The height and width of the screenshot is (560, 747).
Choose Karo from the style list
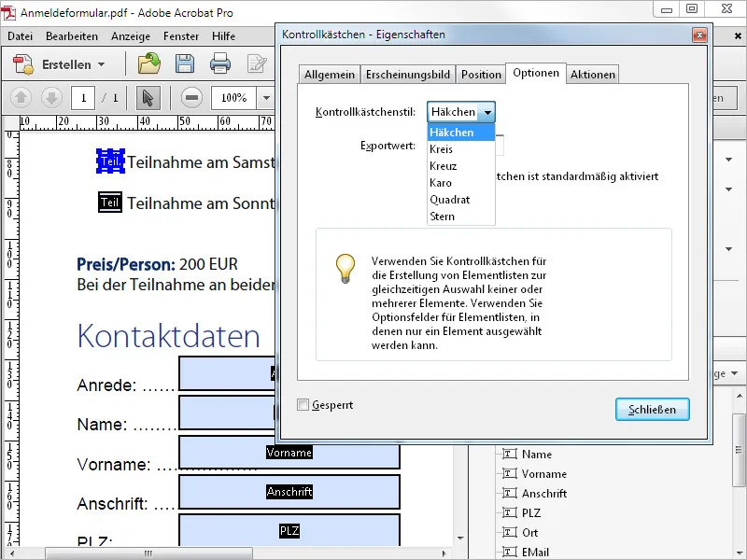[460, 182]
